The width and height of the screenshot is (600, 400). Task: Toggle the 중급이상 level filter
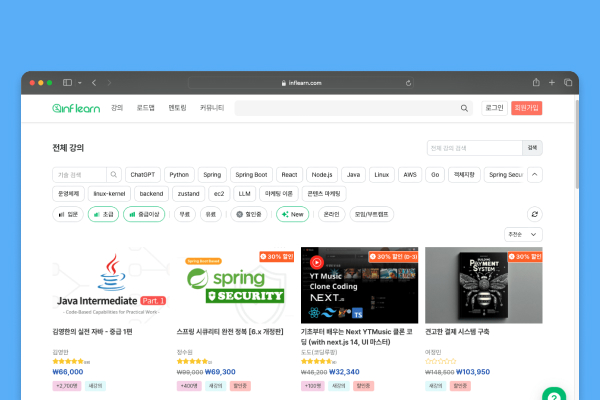coord(144,214)
